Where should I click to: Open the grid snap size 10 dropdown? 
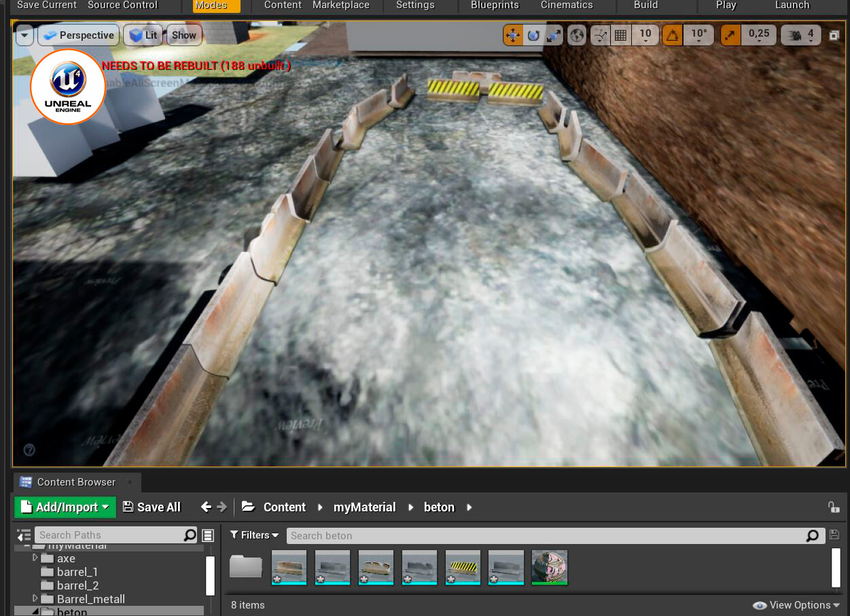[x=645, y=35]
